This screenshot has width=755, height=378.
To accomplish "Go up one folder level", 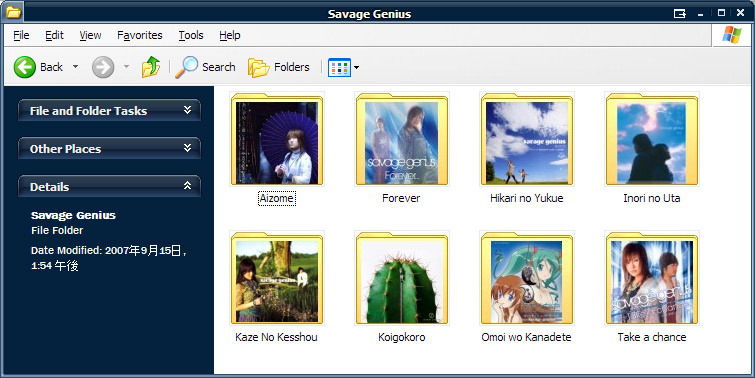I will coord(151,67).
